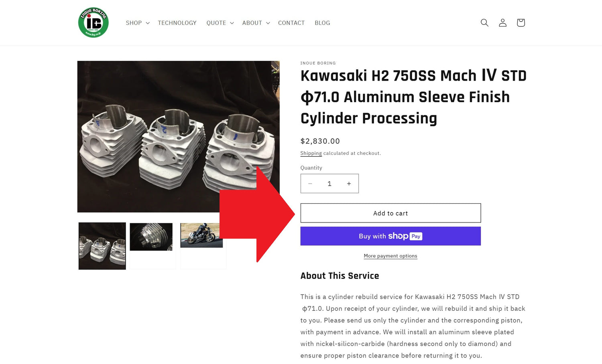Buy with Shop Pay button

tap(390, 236)
